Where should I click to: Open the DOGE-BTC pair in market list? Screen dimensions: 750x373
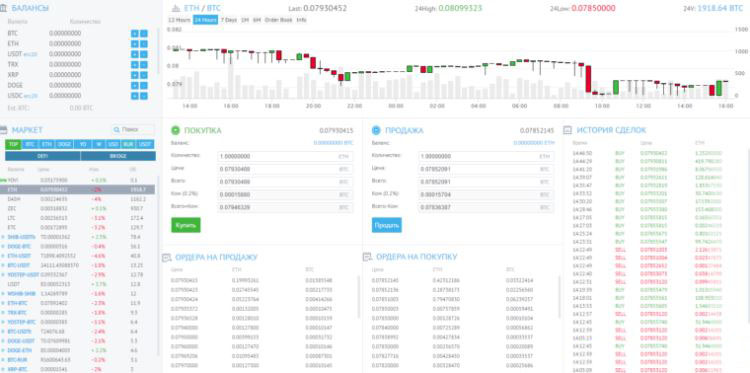coord(20,246)
